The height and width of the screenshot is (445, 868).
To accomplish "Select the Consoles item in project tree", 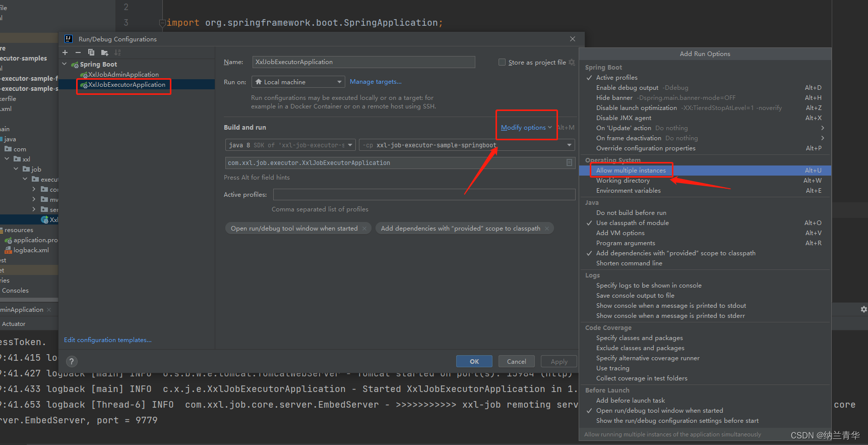I will (x=15, y=291).
